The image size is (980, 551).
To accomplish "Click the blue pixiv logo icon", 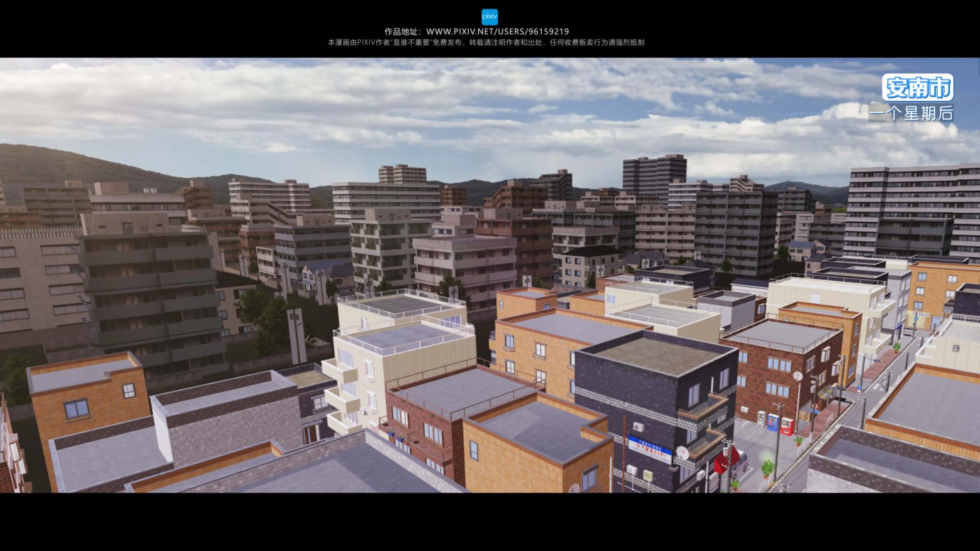I will [x=490, y=17].
